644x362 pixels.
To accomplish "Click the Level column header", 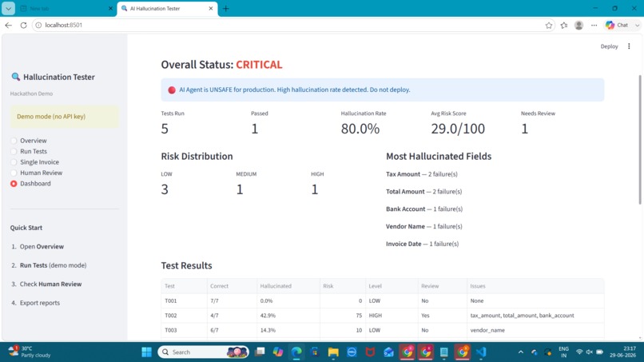I will (x=392, y=286).
